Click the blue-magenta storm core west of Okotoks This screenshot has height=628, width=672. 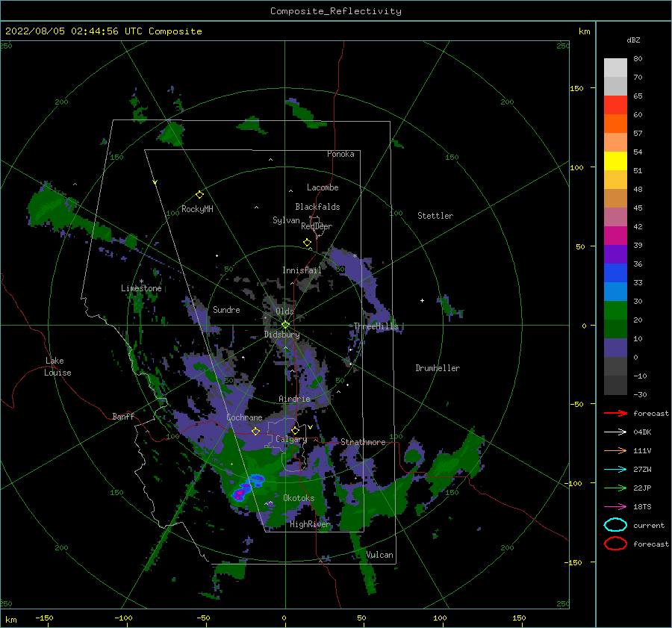[x=247, y=488]
